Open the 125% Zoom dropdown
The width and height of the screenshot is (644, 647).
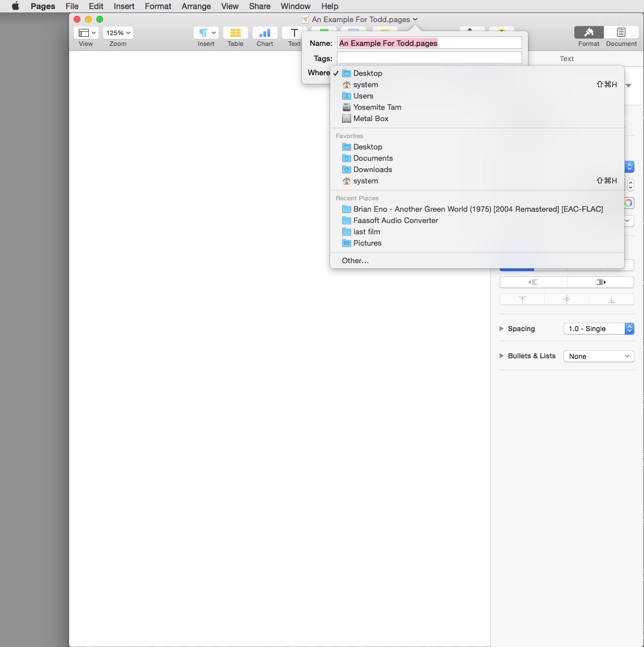coord(118,33)
